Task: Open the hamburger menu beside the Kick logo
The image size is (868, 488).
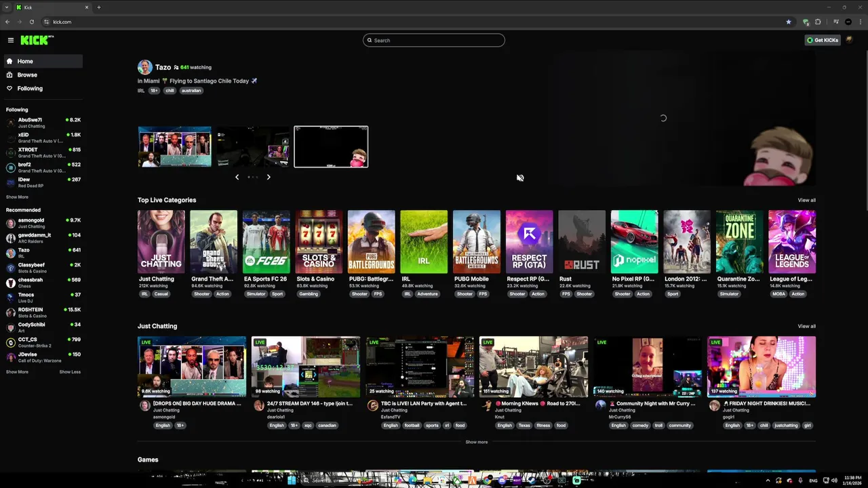Action: (x=10, y=40)
